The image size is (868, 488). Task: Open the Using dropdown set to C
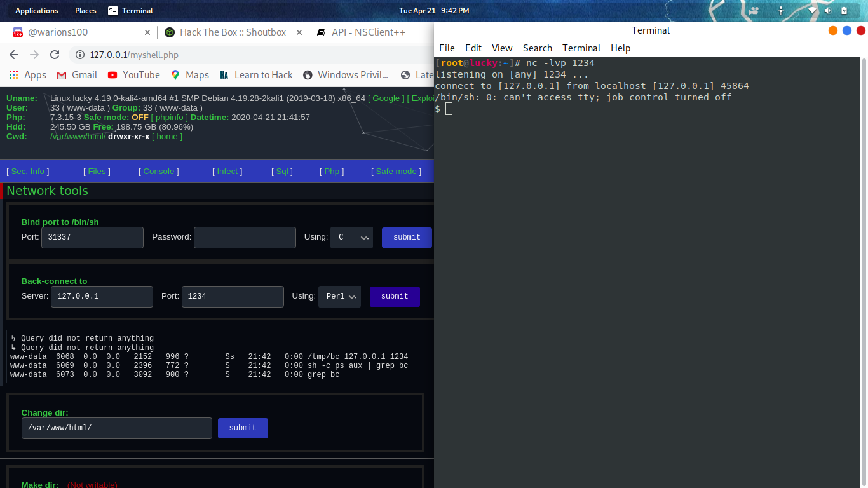351,238
